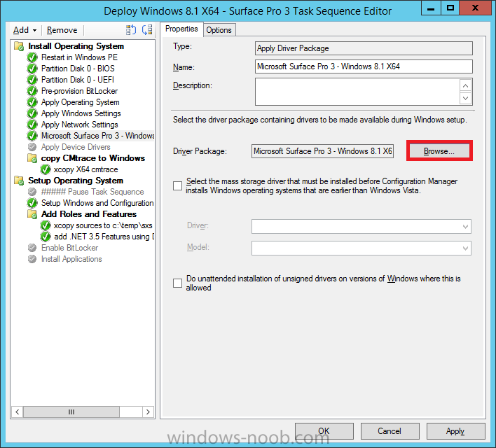
Task: Click the grey disabled icon of Install Applications
Action: 32,259
